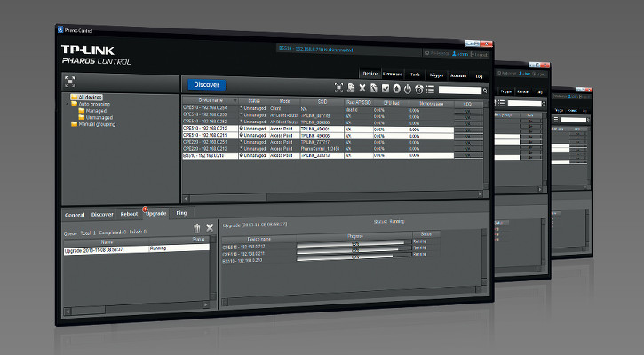This screenshot has height=355, width=644.
Task: Select the Manual grouping folder
Action: coord(92,124)
